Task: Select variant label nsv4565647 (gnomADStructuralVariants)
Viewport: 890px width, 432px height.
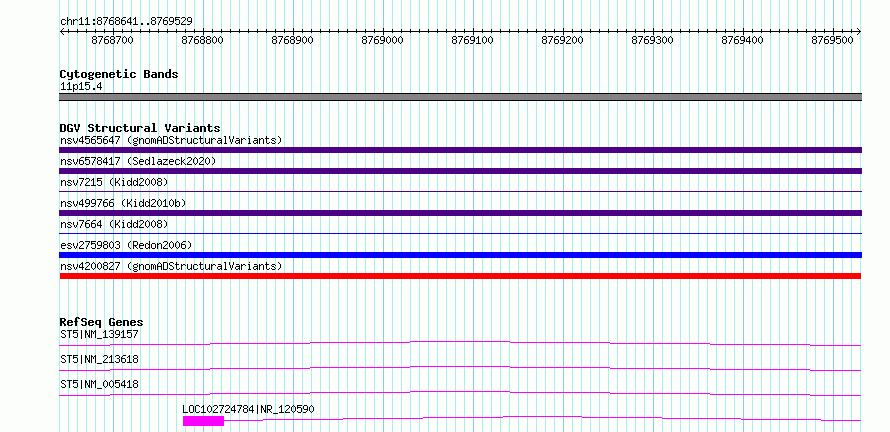Action: (x=171, y=140)
